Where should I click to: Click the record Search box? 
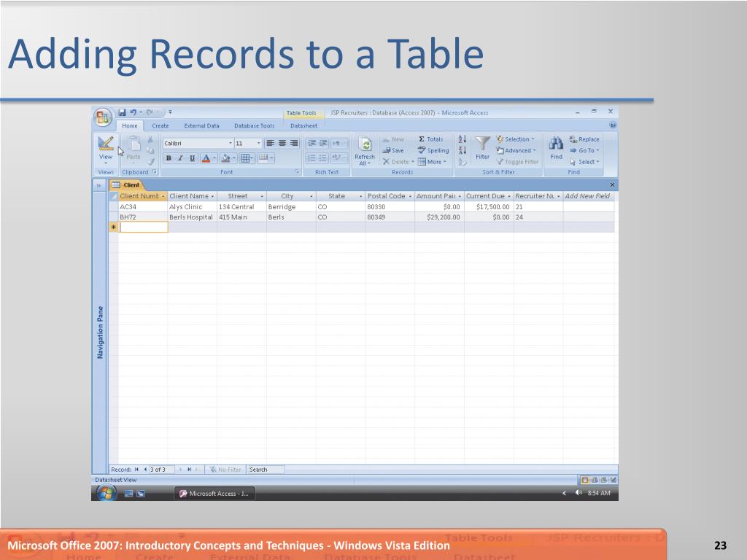[266, 470]
